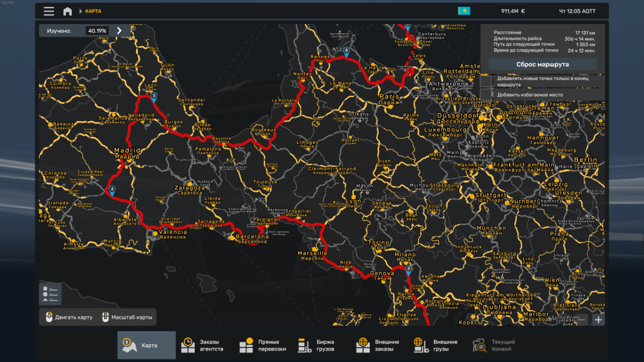Open the Карта breadcrumb arrow

[x=81, y=11]
